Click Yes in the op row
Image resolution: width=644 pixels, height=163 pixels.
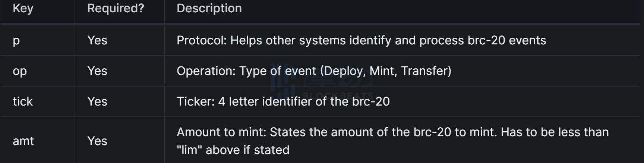[x=97, y=71]
